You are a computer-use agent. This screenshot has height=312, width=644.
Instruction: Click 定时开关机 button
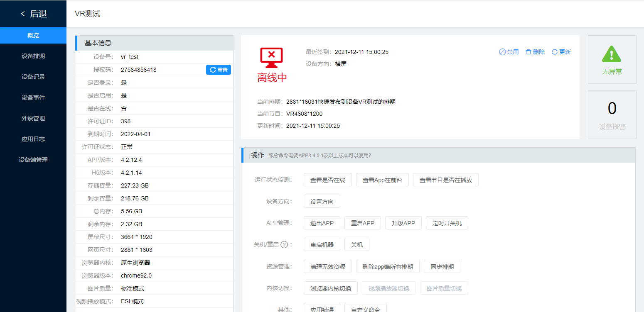click(x=447, y=223)
